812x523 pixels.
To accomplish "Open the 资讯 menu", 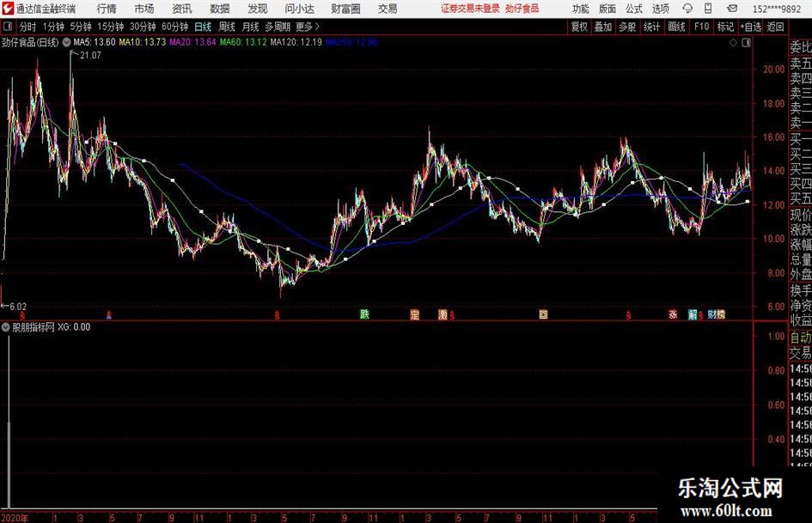I will pos(182,9).
